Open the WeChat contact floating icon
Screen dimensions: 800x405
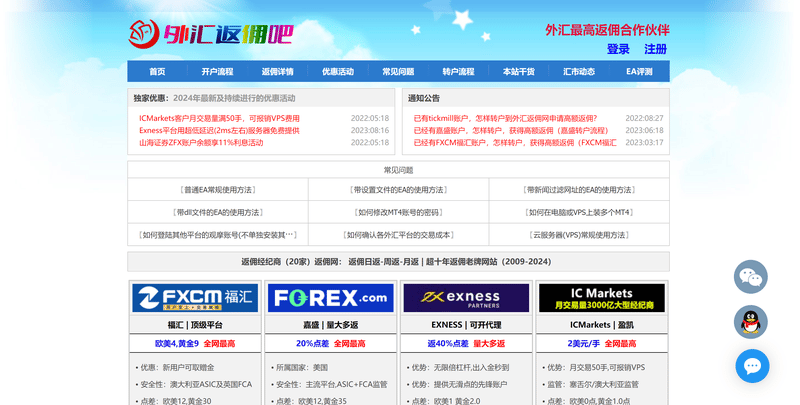751,277
